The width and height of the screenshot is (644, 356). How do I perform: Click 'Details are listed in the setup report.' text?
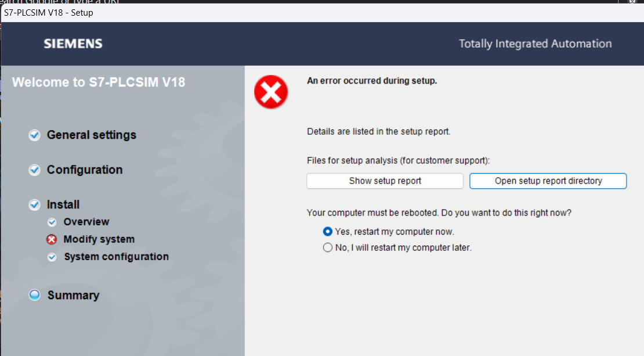click(379, 132)
